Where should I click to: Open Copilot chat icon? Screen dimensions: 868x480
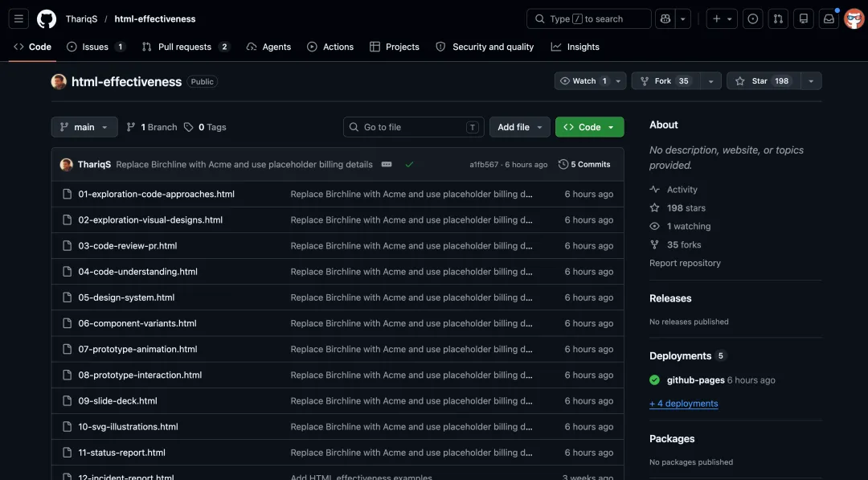[665, 18]
